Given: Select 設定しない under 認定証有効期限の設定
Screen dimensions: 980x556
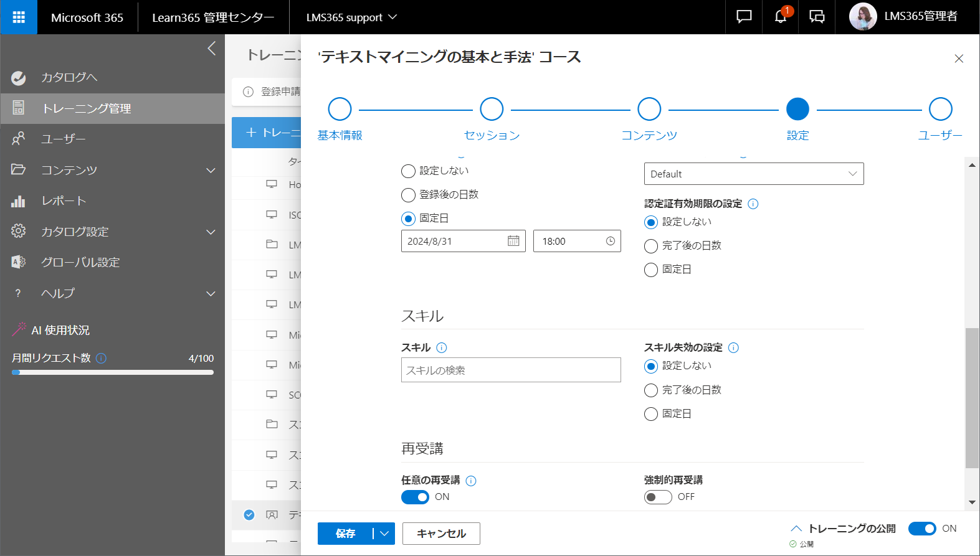Looking at the screenshot, I should (651, 222).
